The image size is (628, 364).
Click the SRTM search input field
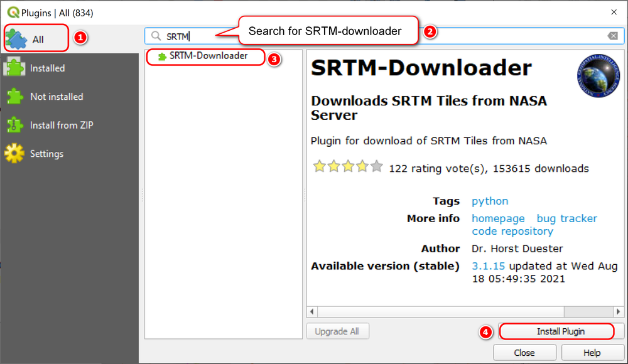[x=384, y=36]
